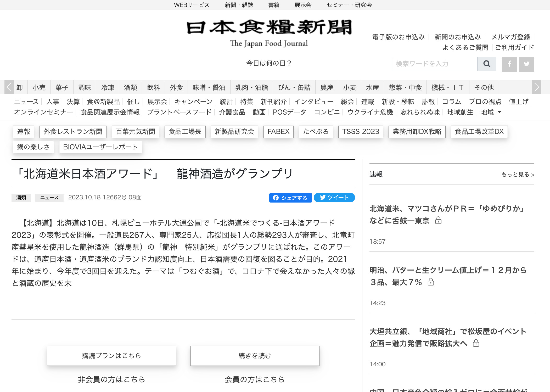Click the lock icon on 明治 butter headline
This screenshot has width=550, height=392.
pyautogui.click(x=431, y=282)
